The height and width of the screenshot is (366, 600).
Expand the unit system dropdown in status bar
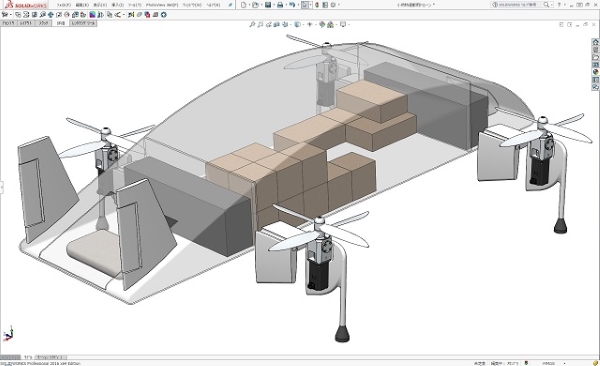point(564,363)
